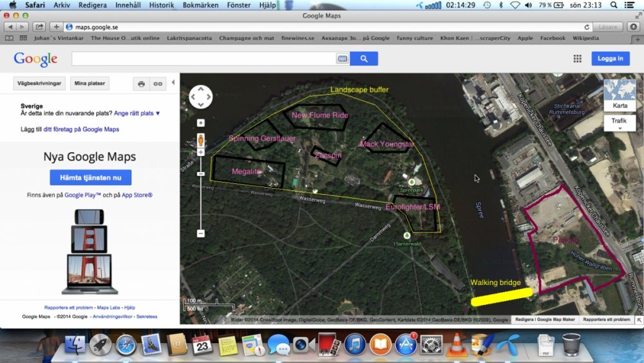Click the Hämta tjänsten nu button
The height and width of the screenshot is (363, 644).
click(90, 177)
